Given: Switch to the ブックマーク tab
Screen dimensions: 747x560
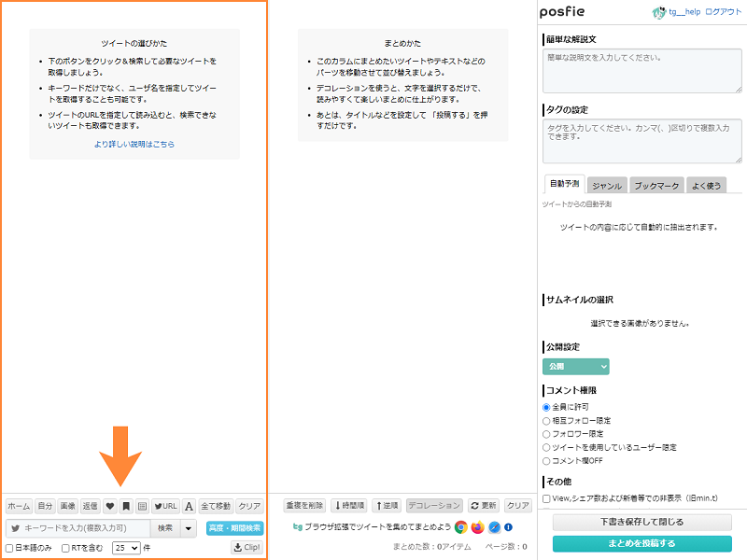Looking at the screenshot, I should (x=656, y=186).
